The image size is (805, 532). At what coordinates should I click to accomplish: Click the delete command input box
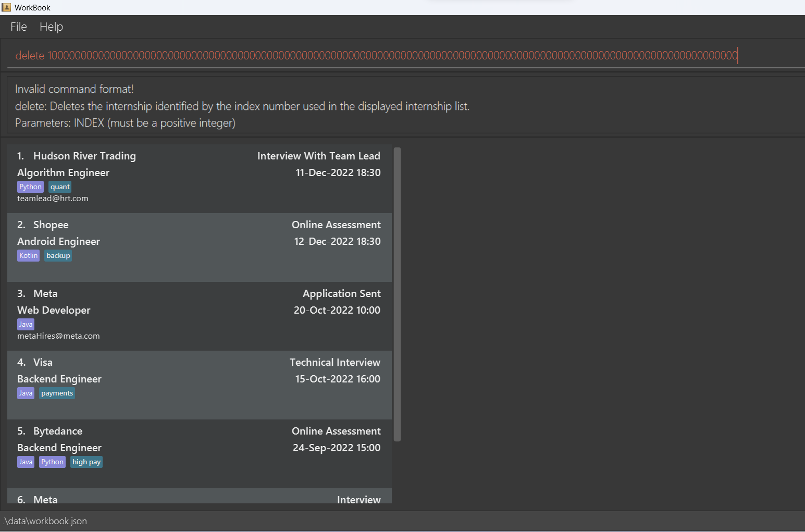[x=406, y=55]
